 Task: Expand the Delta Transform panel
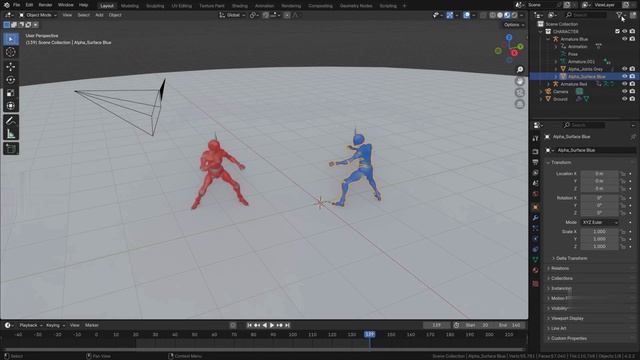tap(571, 258)
